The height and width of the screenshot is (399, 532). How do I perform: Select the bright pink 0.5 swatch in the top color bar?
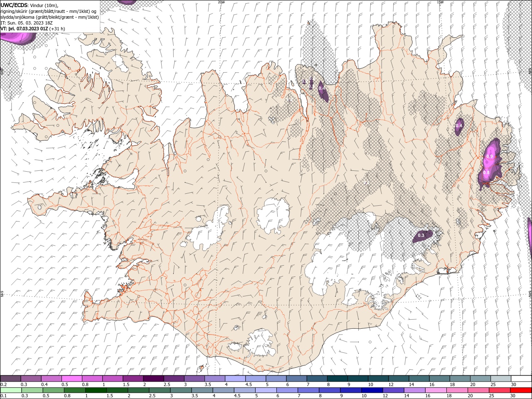pyautogui.click(x=72, y=379)
